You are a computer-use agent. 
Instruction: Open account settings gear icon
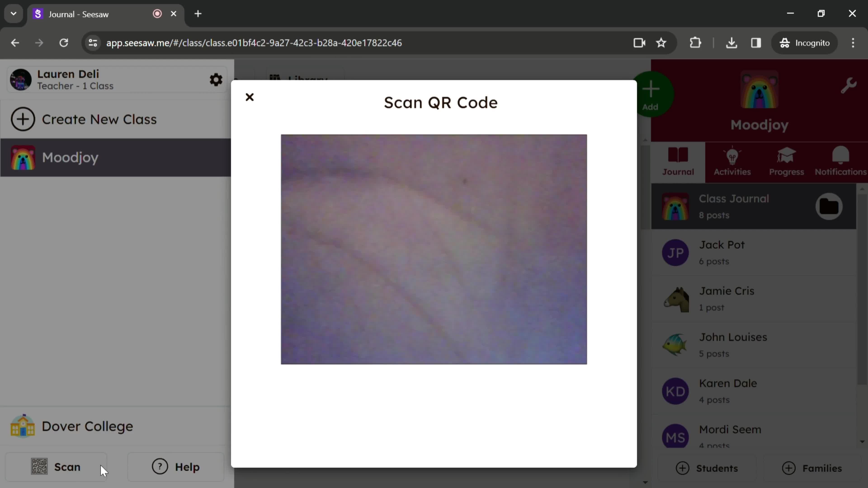coord(216,80)
